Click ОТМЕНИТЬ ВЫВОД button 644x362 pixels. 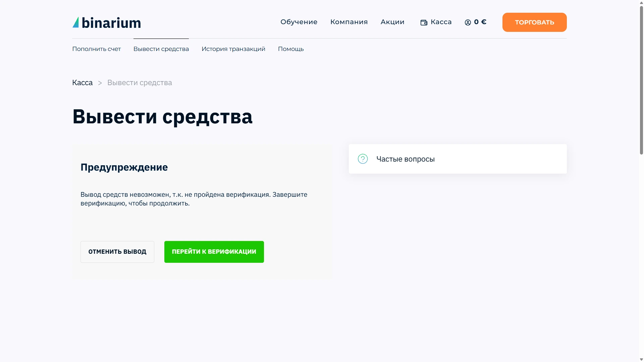tap(117, 252)
